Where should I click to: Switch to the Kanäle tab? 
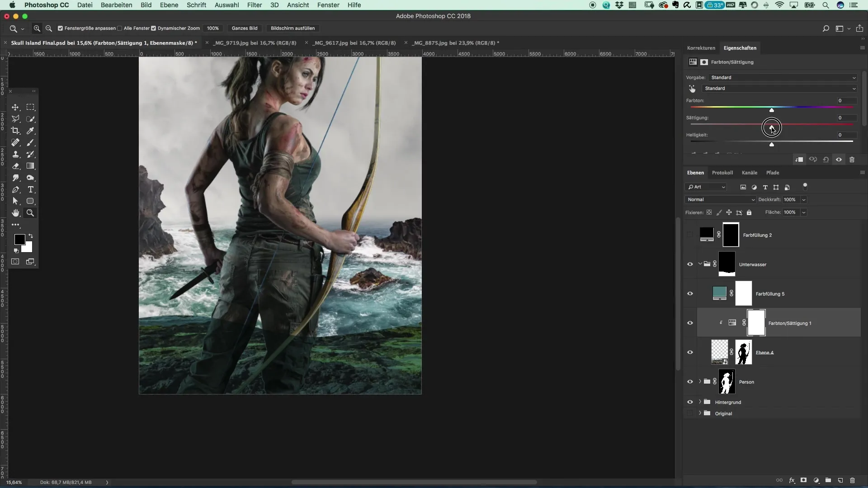click(749, 173)
